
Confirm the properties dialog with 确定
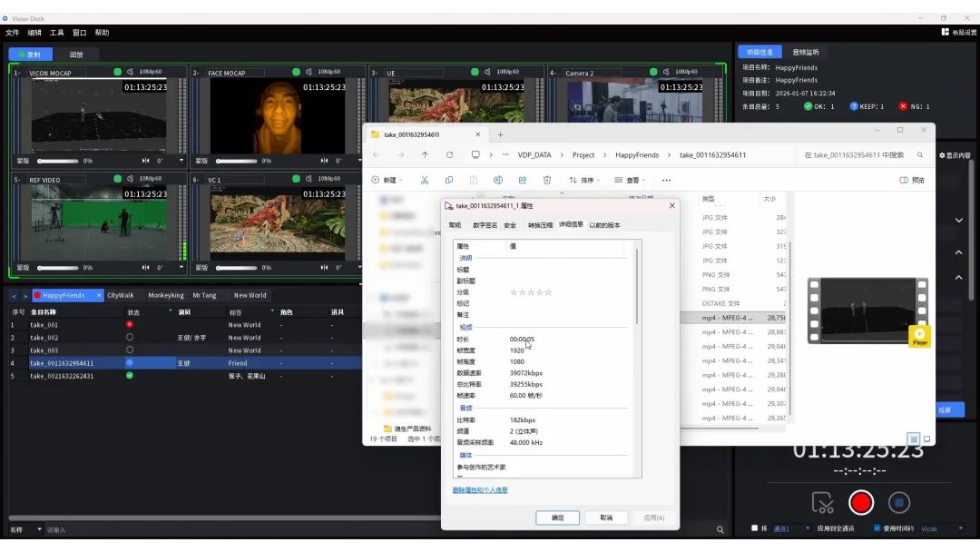click(557, 517)
